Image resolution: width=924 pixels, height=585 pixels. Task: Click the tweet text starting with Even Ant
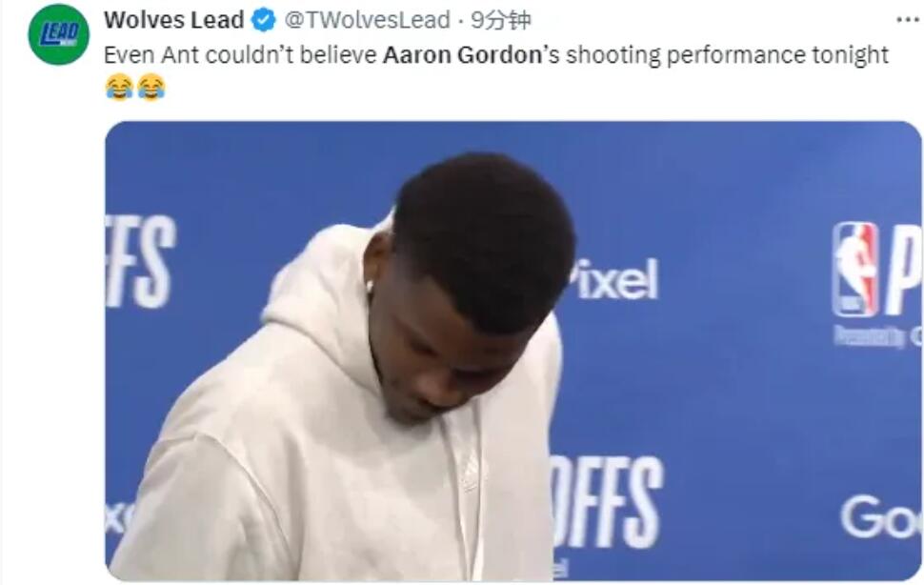[x=495, y=55]
